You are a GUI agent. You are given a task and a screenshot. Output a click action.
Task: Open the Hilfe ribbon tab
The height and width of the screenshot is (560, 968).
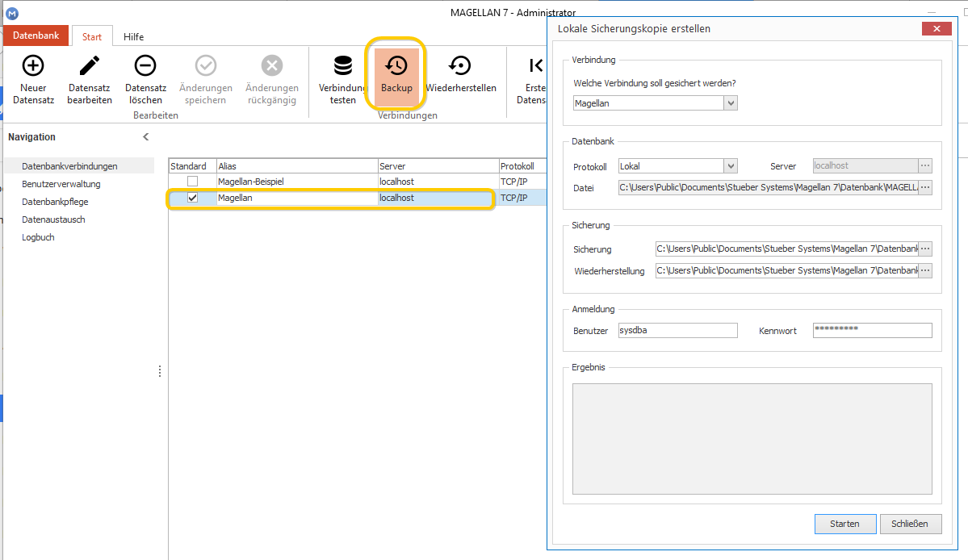point(133,36)
